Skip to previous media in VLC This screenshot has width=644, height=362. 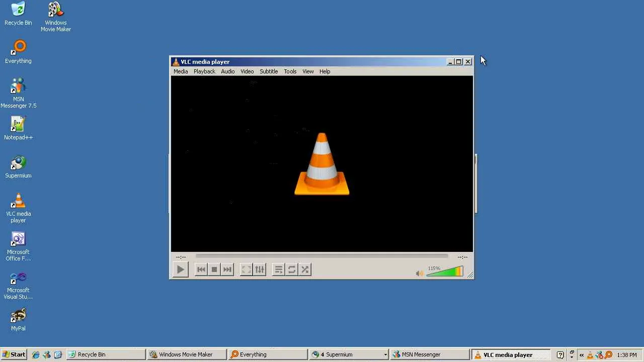click(201, 269)
